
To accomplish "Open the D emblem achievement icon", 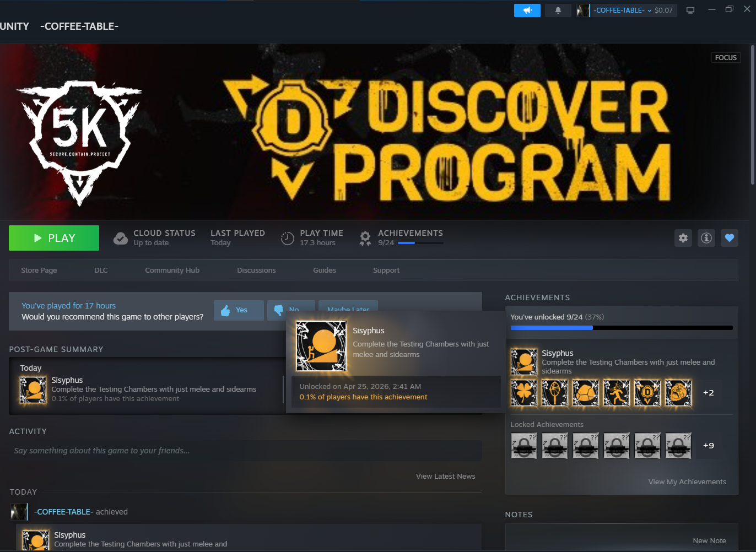I will [x=647, y=393].
